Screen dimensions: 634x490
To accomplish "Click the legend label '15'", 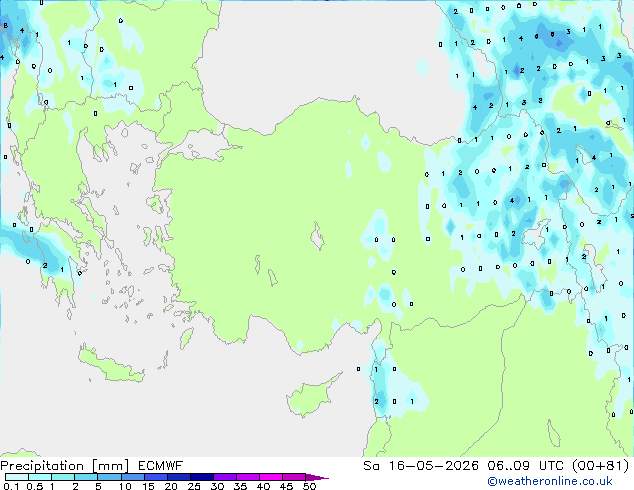I will 148,486.
